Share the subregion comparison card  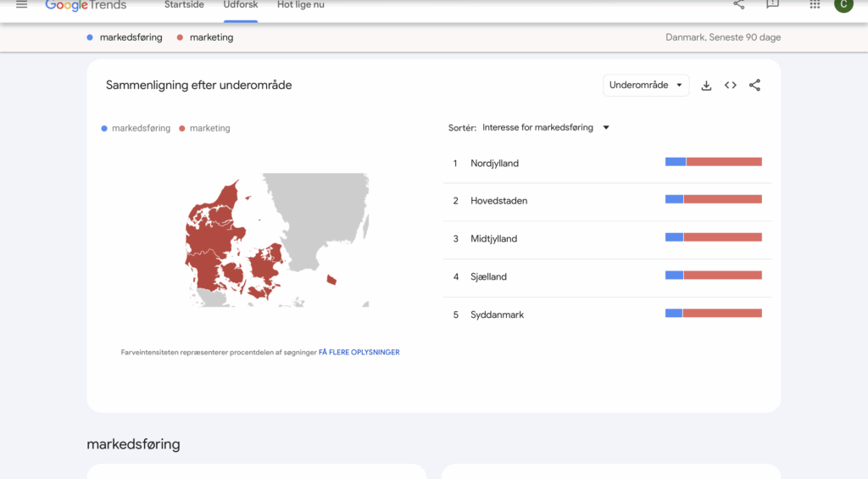[755, 86]
